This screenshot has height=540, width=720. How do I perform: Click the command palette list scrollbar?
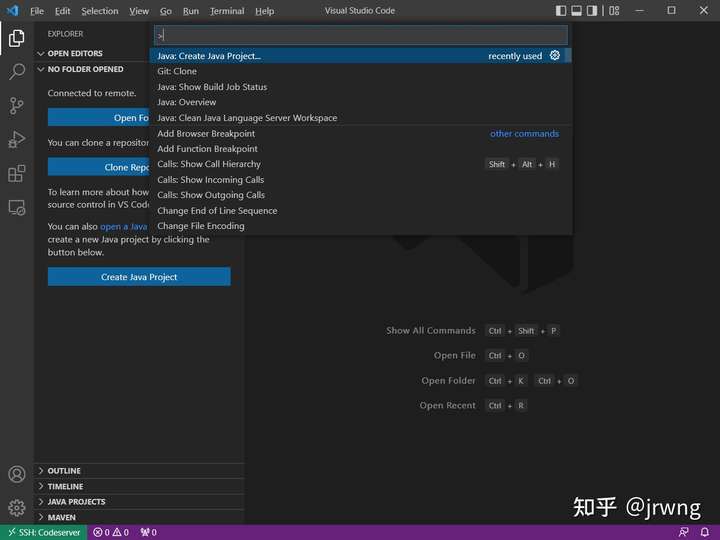(568, 56)
